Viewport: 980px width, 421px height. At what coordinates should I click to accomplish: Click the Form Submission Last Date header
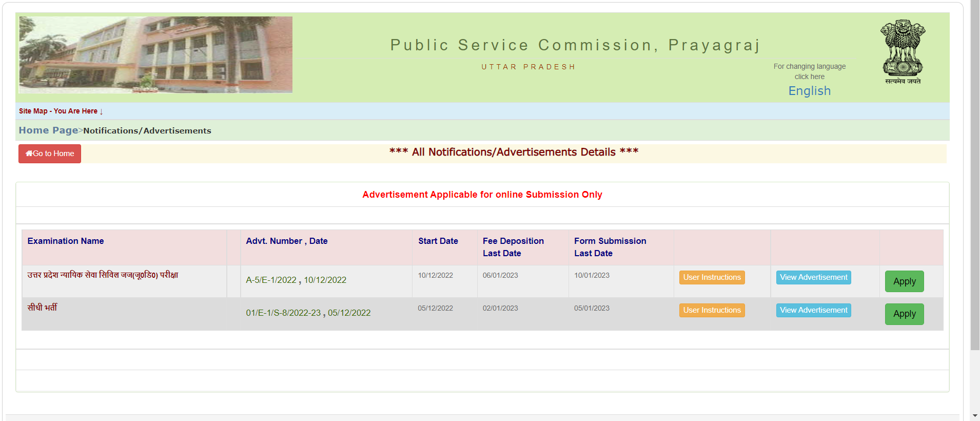pos(610,247)
